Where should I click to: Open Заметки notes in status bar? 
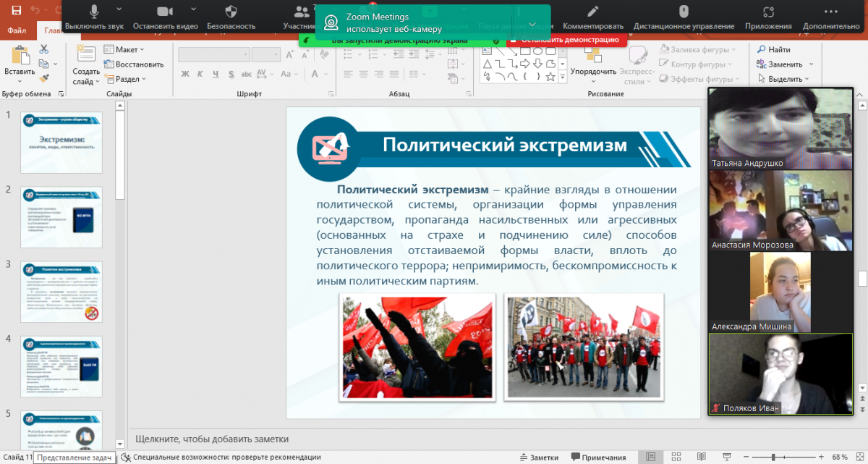[x=539, y=457]
